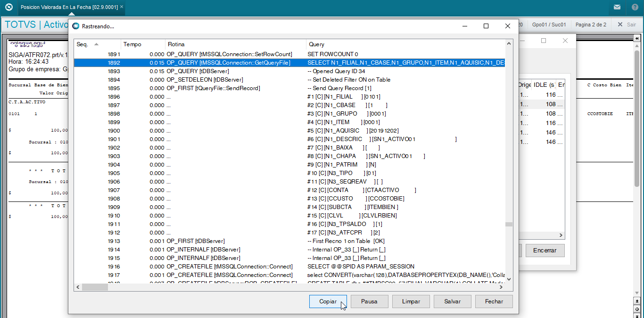Click the Fechar button
The height and width of the screenshot is (318, 644).
pyautogui.click(x=494, y=301)
